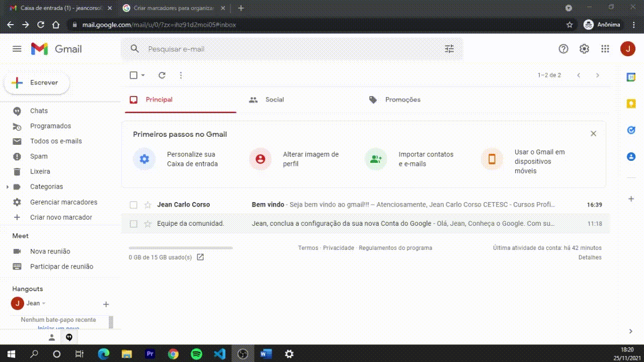This screenshot has height=362, width=644.
Task: Open the Lixeira folder
Action: coord(40,171)
